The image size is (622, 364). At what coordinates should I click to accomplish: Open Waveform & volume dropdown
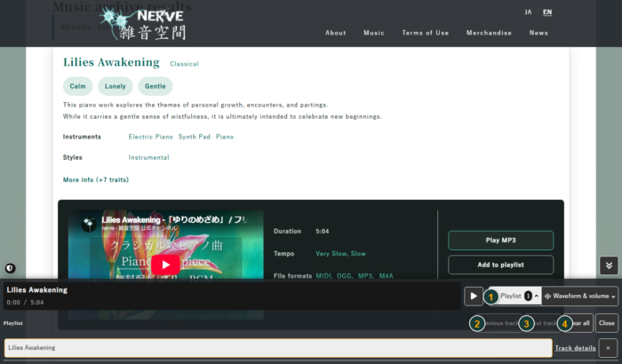pyautogui.click(x=579, y=296)
